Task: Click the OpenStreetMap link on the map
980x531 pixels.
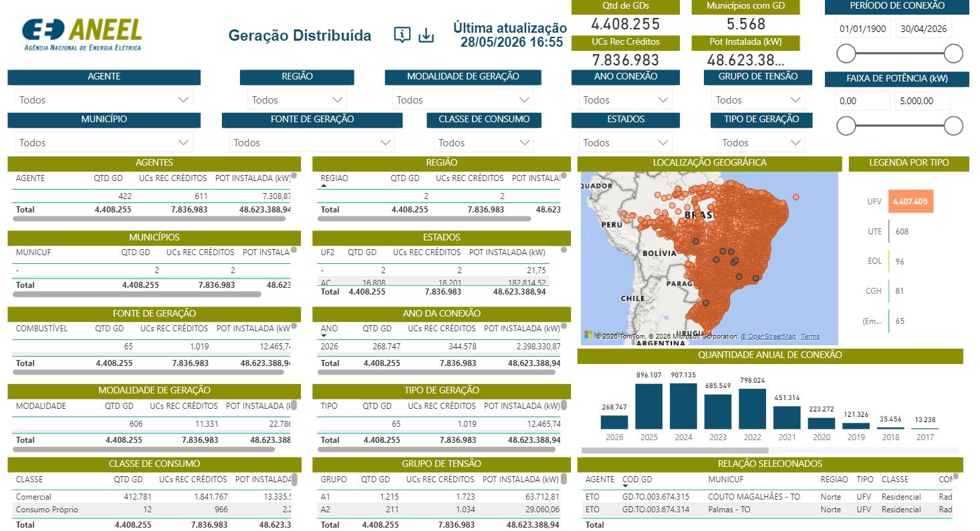Action: 768,337
